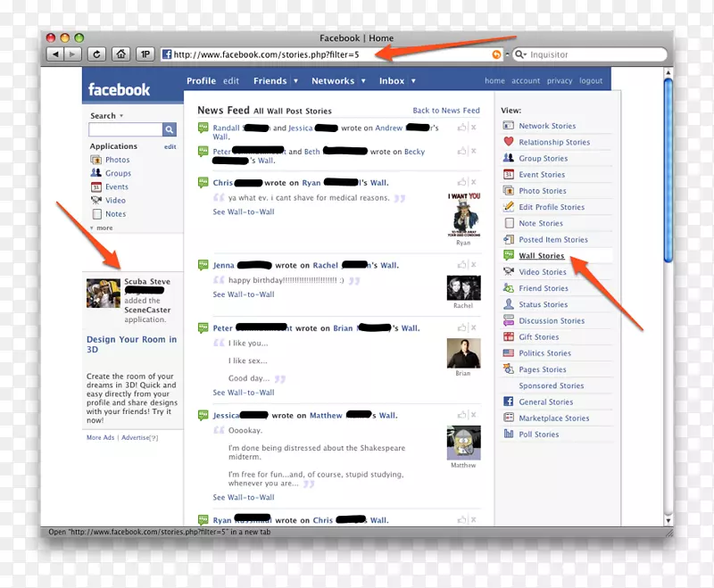Image resolution: width=714 pixels, height=588 pixels.
Task: Thumbs up Peter wrote on Brian's story
Action: 461,327
